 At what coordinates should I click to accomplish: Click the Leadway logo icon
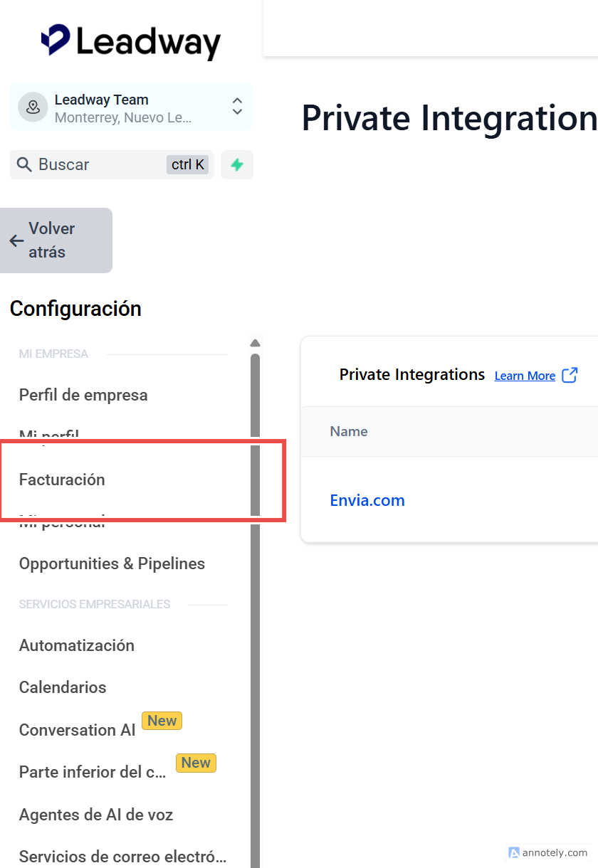click(56, 40)
